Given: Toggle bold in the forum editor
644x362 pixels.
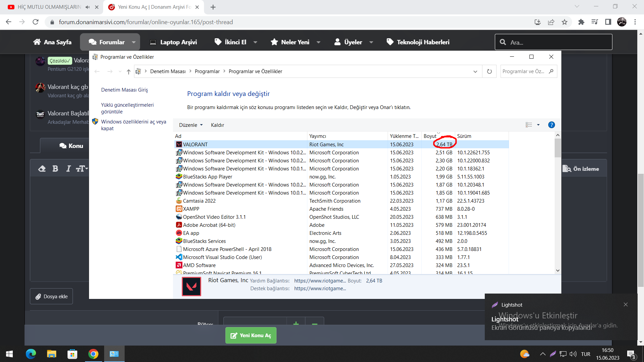Looking at the screenshot, I should click(55, 168).
